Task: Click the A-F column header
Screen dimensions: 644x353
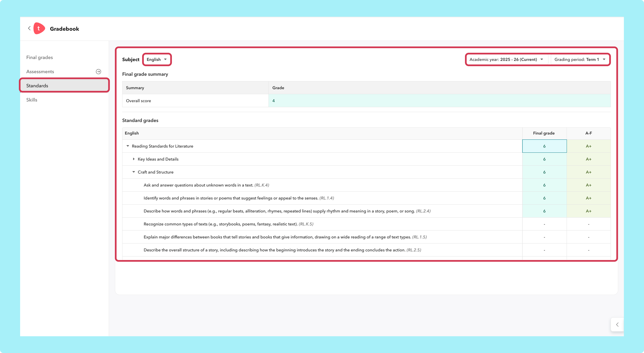Action: (589, 133)
